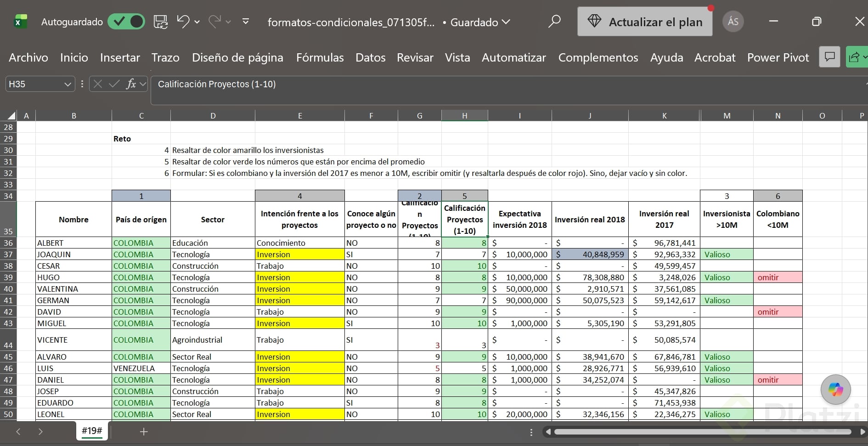Click the Save icon in title bar
This screenshot has height=446, width=868.
(x=161, y=22)
